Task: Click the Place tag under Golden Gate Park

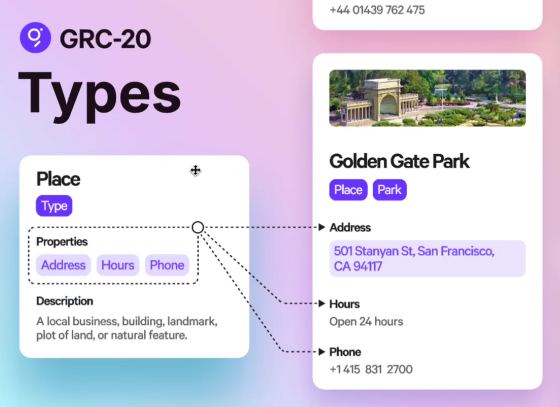Action: 348,190
